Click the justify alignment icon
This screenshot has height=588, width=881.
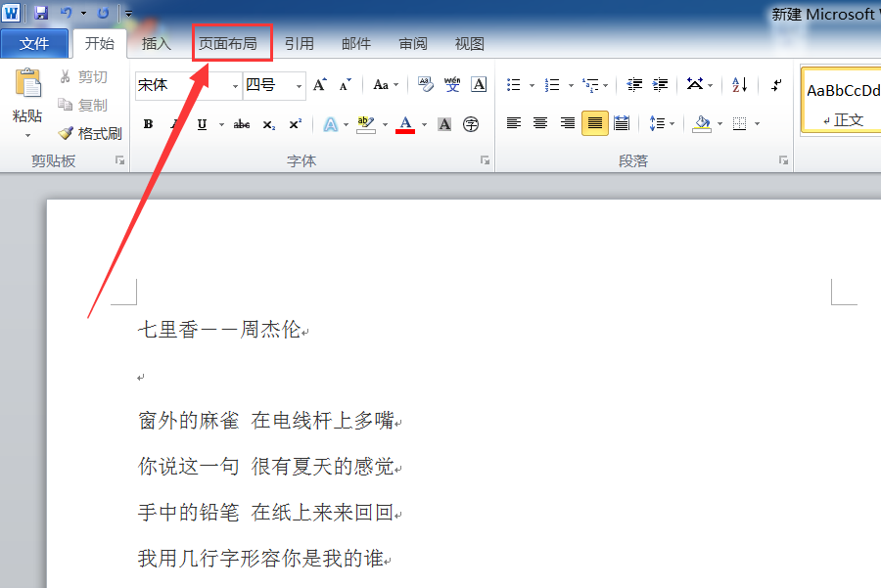[595, 123]
